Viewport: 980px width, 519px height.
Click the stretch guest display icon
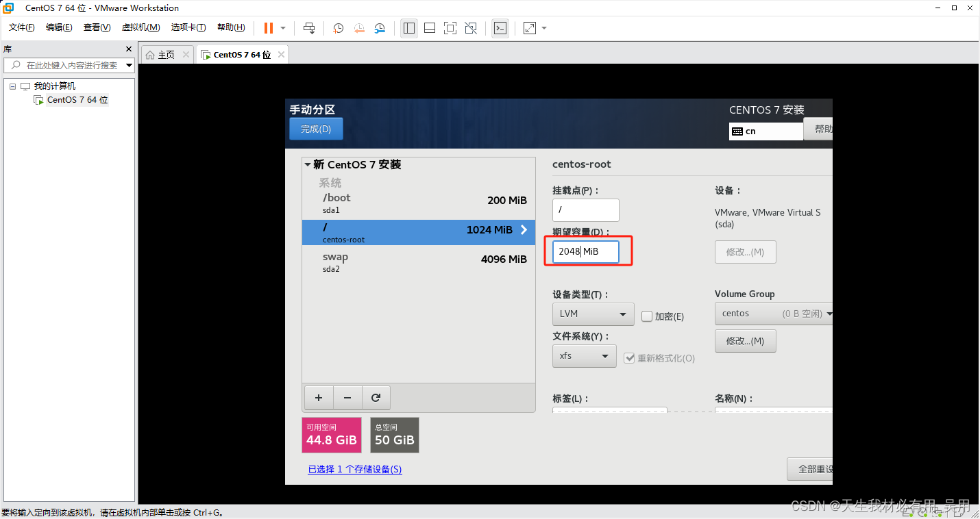[x=530, y=28]
